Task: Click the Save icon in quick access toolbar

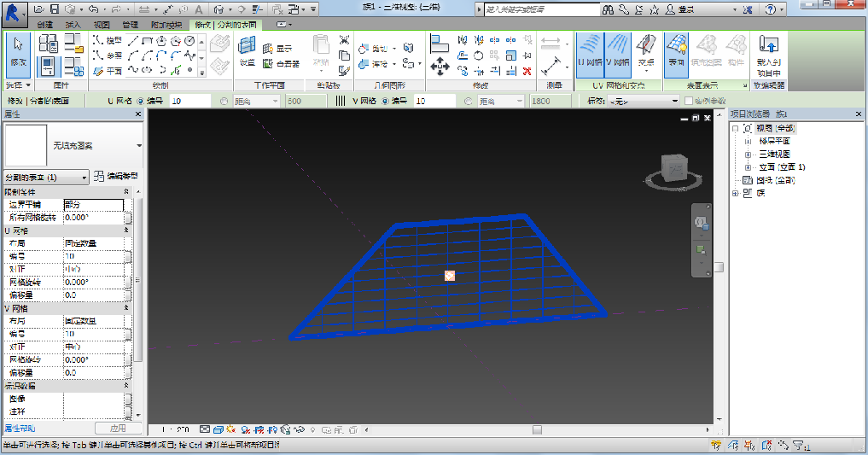Action: point(54,9)
